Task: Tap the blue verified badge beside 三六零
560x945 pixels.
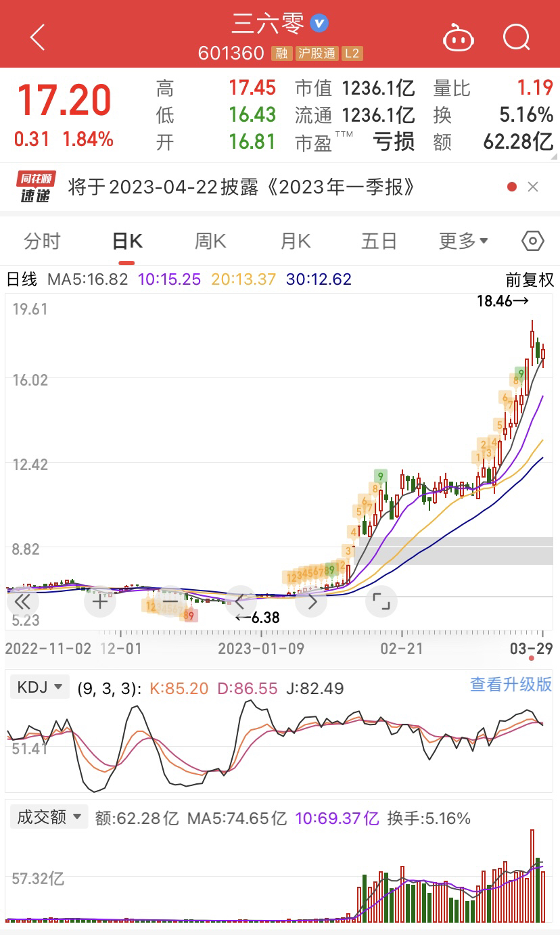Action: (319, 23)
